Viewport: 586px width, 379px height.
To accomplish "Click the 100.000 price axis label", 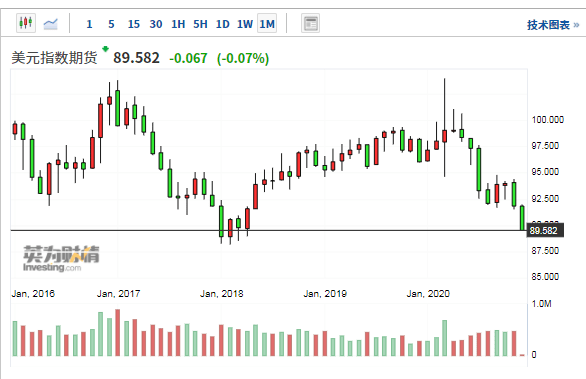I will coord(548,120).
